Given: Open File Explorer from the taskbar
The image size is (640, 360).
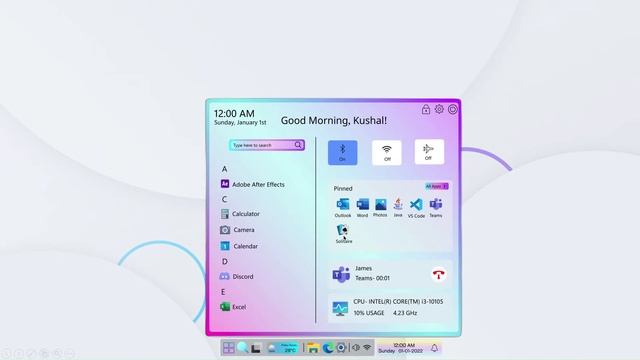Looking at the screenshot, I should click(x=313, y=348).
